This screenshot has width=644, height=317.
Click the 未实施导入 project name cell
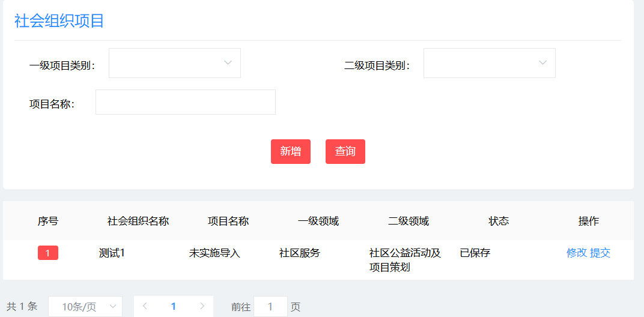(214, 253)
